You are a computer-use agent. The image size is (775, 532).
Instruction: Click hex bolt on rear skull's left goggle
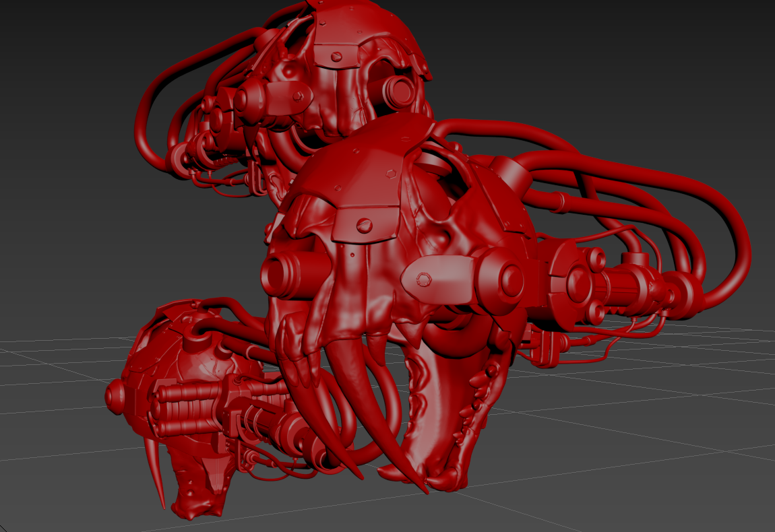point(298,96)
